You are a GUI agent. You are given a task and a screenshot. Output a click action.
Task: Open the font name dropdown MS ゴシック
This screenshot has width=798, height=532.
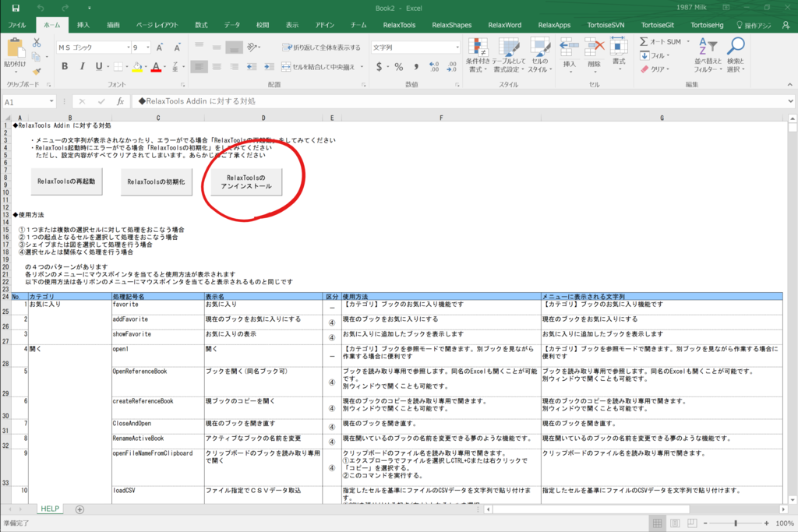(129, 48)
